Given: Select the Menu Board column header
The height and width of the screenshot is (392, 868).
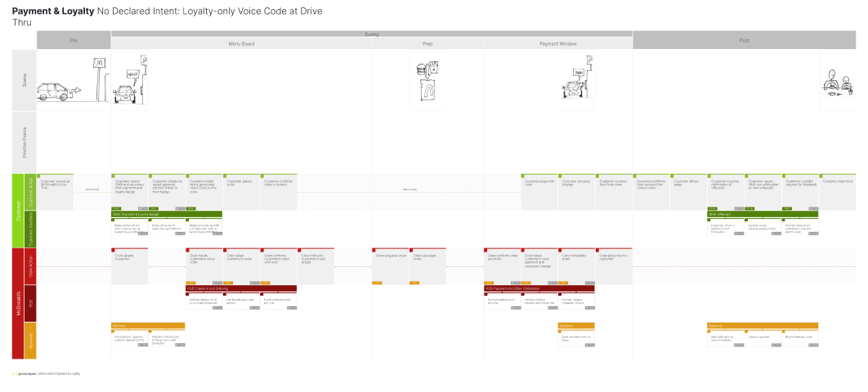Looking at the screenshot, I should point(241,43).
